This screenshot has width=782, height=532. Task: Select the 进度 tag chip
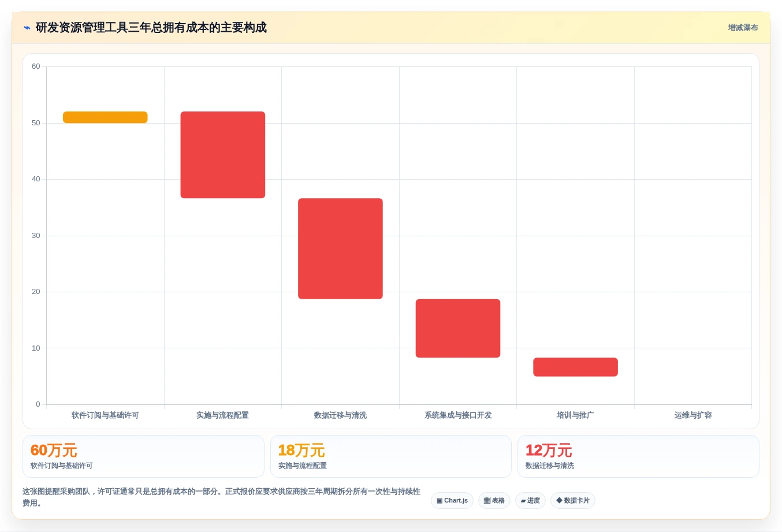point(530,500)
